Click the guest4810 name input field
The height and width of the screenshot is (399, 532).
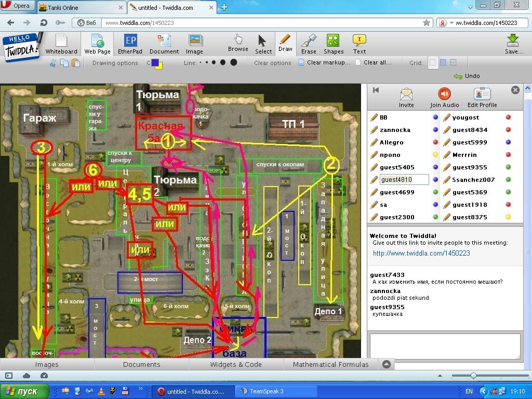coord(404,179)
